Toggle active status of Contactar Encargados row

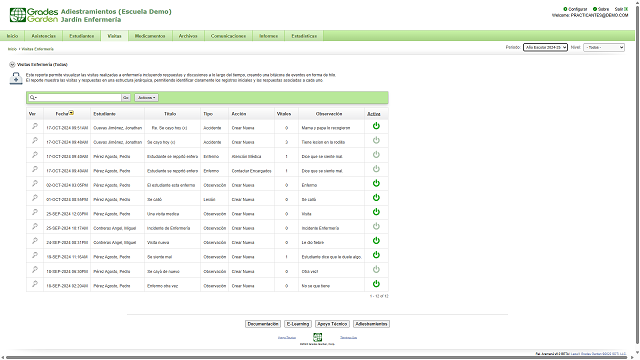coord(376,169)
